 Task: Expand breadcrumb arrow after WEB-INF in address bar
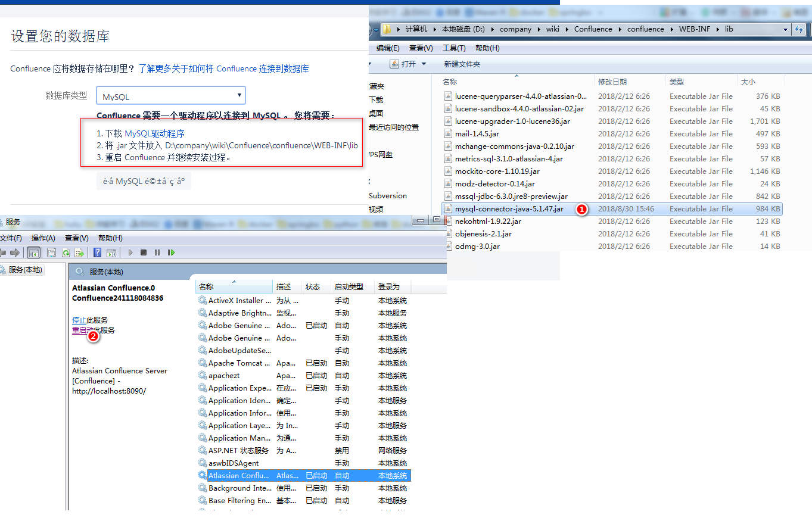click(717, 29)
